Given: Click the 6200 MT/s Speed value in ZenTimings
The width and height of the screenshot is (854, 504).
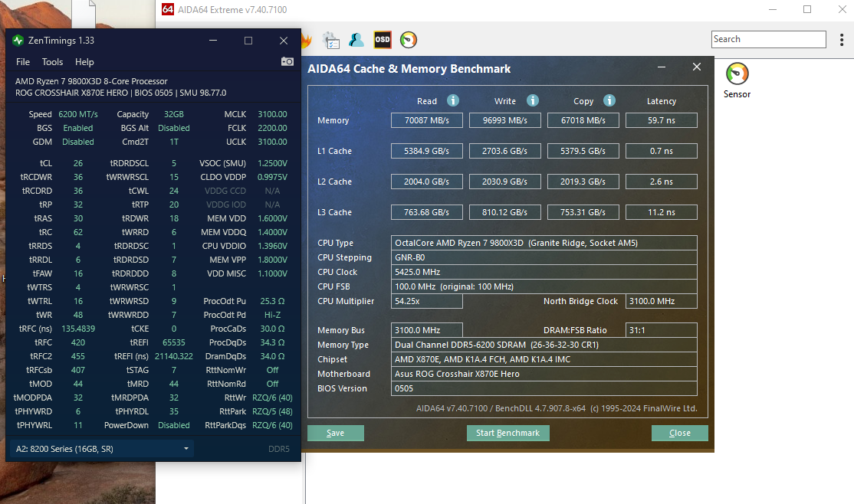Looking at the screenshot, I should tap(78, 114).
